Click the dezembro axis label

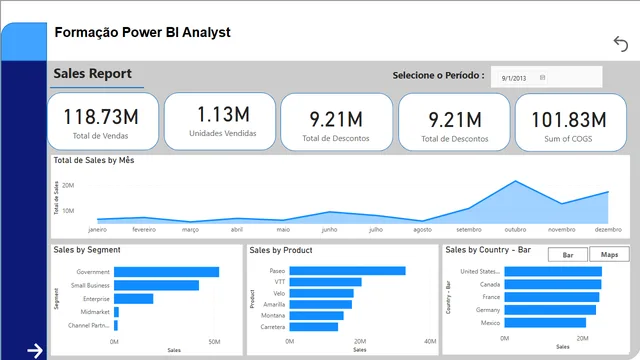click(x=608, y=230)
